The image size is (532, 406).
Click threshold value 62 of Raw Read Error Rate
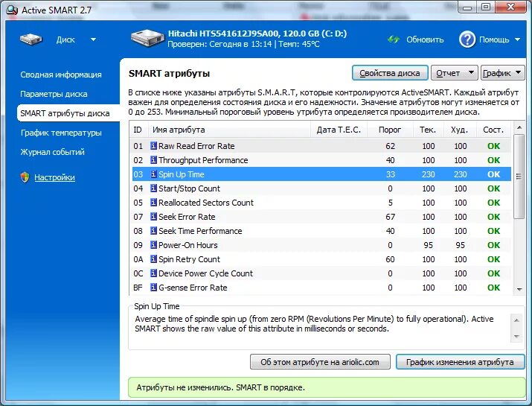point(390,146)
